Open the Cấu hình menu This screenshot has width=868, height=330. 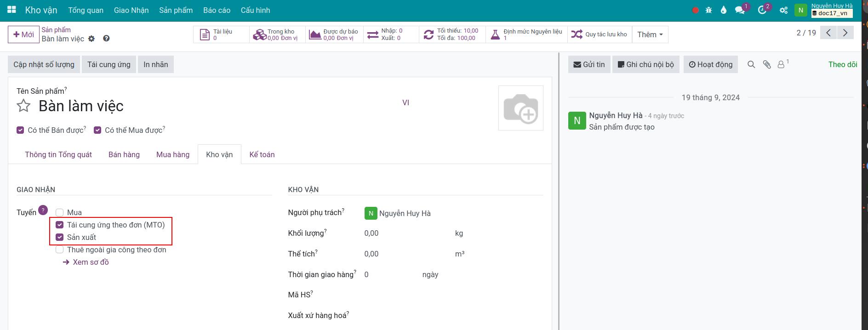coord(255,10)
